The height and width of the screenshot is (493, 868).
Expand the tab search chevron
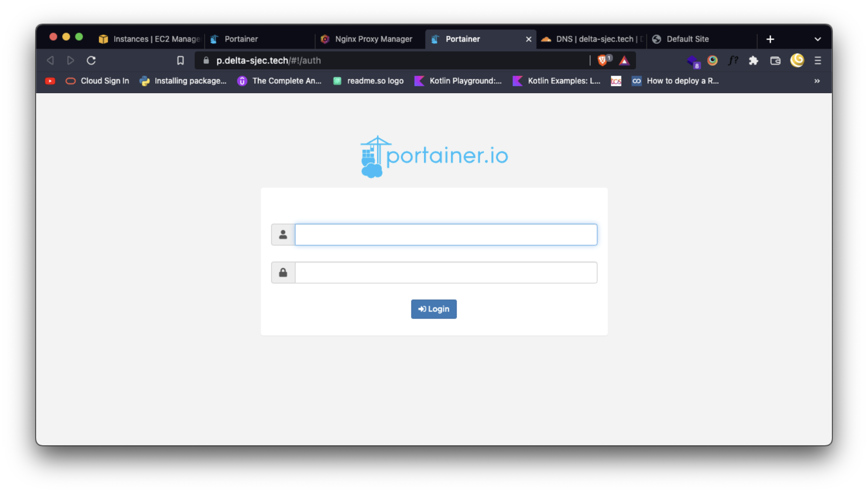(818, 39)
